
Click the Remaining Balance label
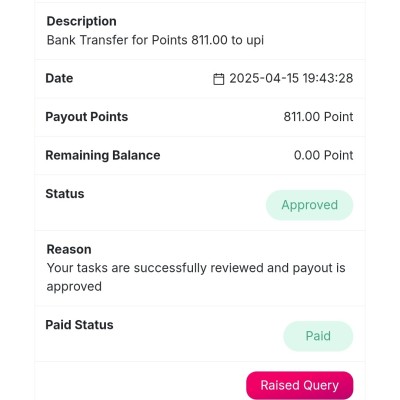[103, 155]
